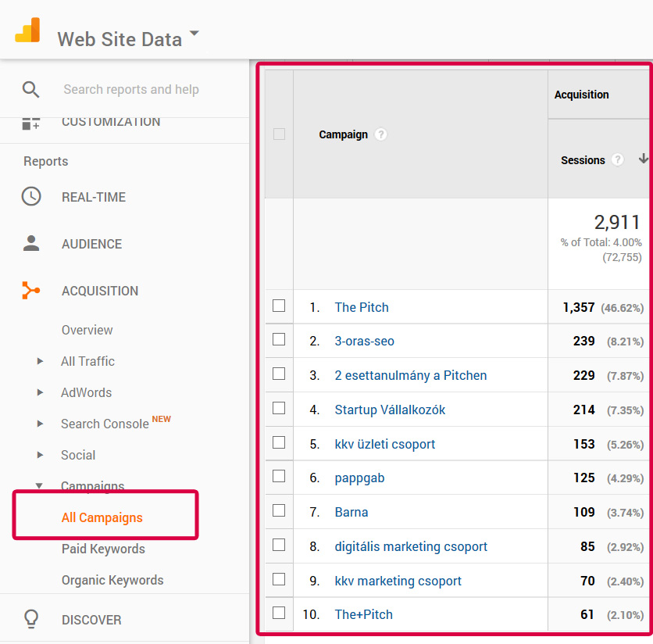Sort by Sessions descending arrow

point(643,159)
